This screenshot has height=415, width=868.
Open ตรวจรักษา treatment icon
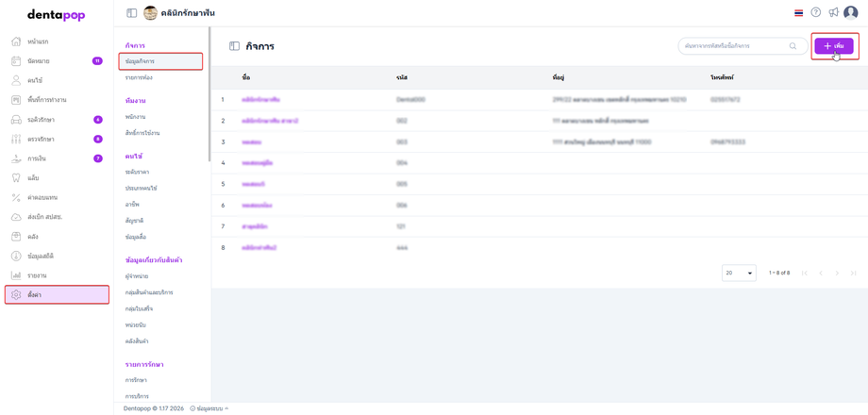pyautogui.click(x=16, y=139)
